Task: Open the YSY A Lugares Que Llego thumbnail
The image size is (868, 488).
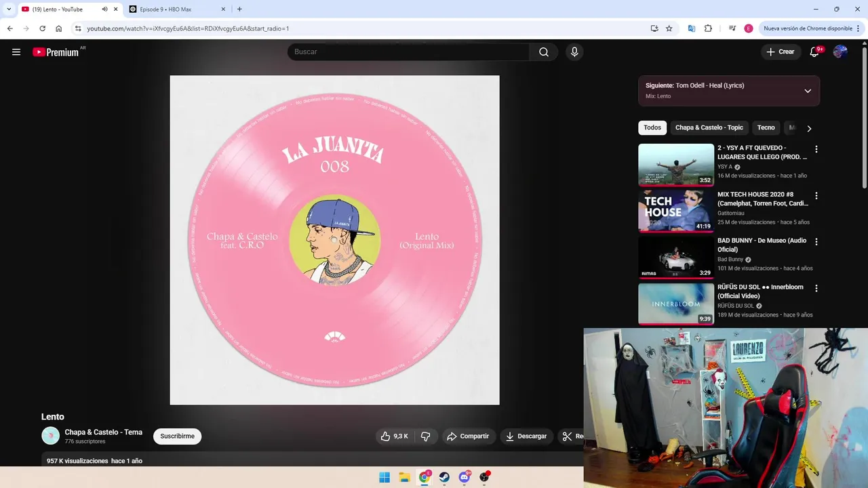Action: tap(676, 165)
